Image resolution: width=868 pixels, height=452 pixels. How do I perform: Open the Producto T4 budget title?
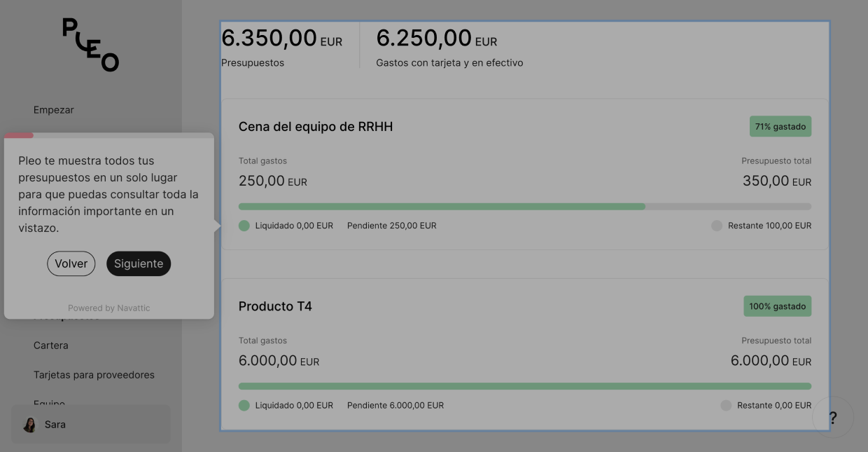tap(275, 306)
